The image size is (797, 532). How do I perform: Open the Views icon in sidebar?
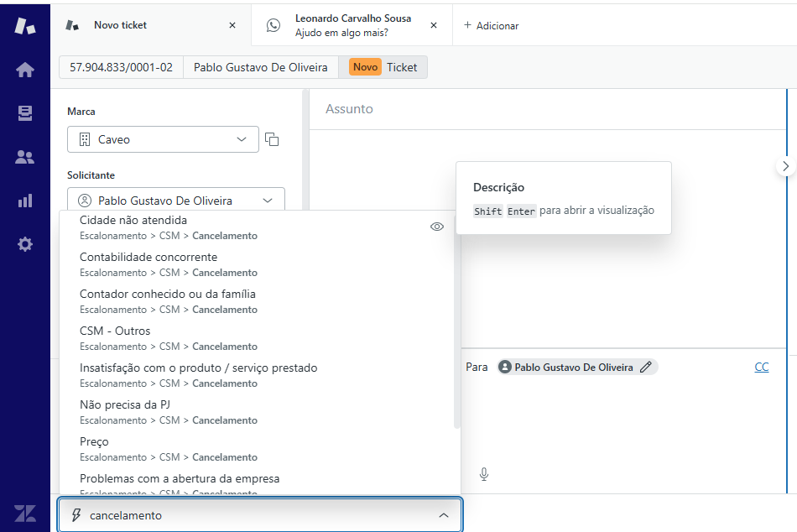pyautogui.click(x=25, y=113)
